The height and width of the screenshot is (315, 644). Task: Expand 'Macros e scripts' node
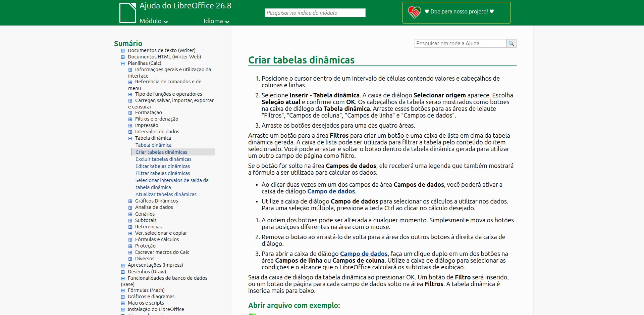coord(123,303)
